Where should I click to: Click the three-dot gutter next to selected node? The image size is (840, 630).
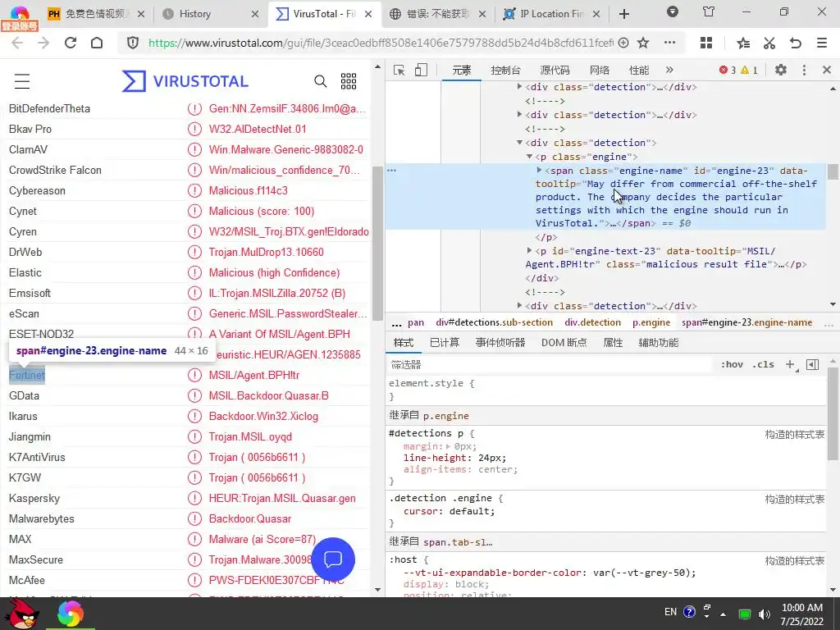click(391, 171)
